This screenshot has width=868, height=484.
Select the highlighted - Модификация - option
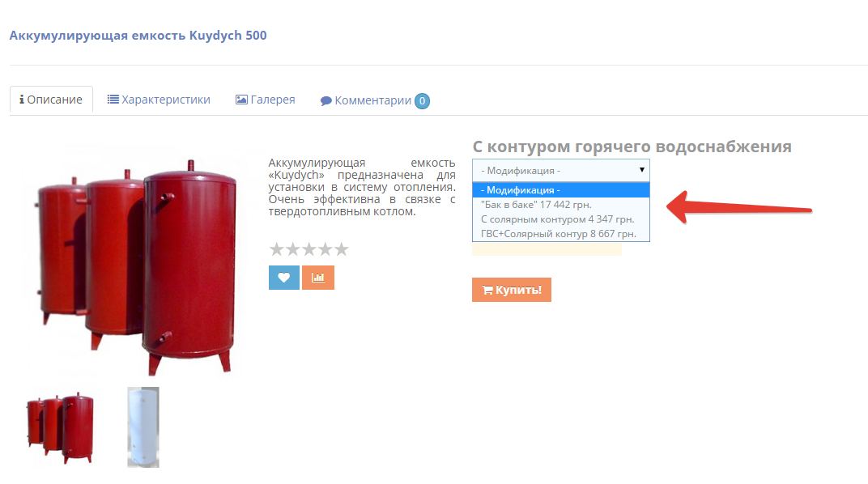(561, 190)
